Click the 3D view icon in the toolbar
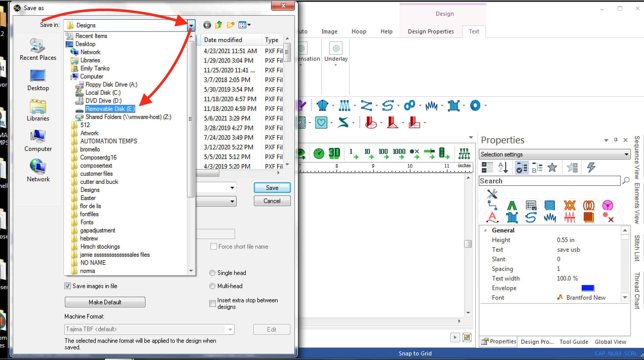644x360 pixels. pyautogui.click(x=334, y=153)
